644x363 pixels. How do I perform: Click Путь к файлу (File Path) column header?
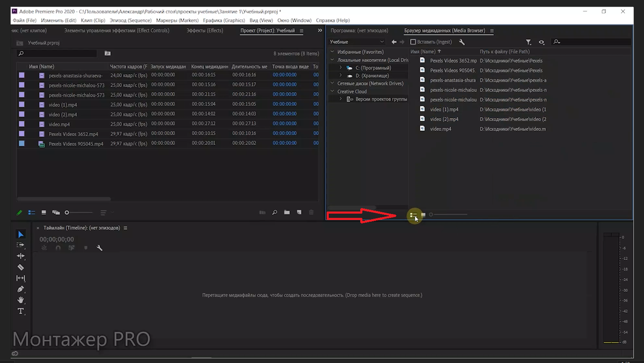point(504,52)
